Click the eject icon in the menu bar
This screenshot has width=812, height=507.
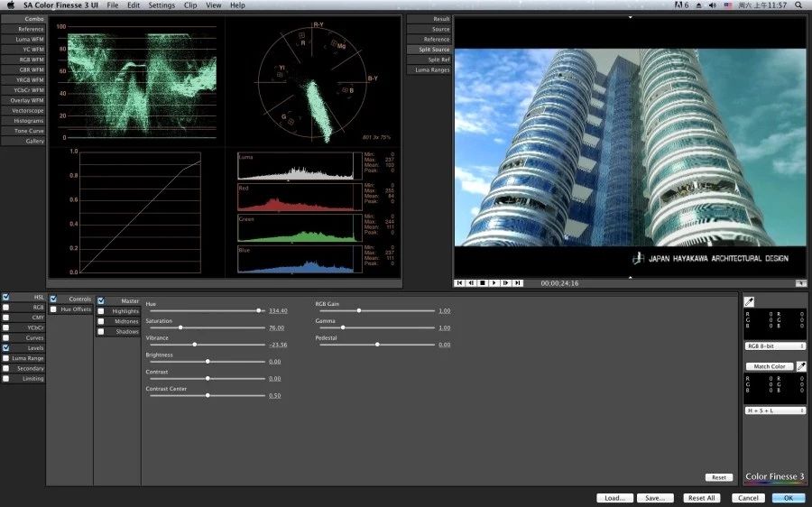tap(698, 5)
